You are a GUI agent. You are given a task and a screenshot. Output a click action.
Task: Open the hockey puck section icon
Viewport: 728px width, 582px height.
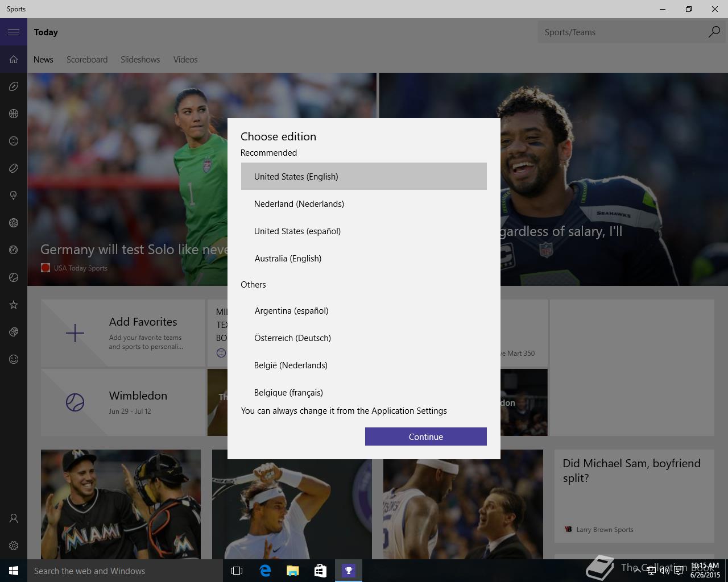14,168
